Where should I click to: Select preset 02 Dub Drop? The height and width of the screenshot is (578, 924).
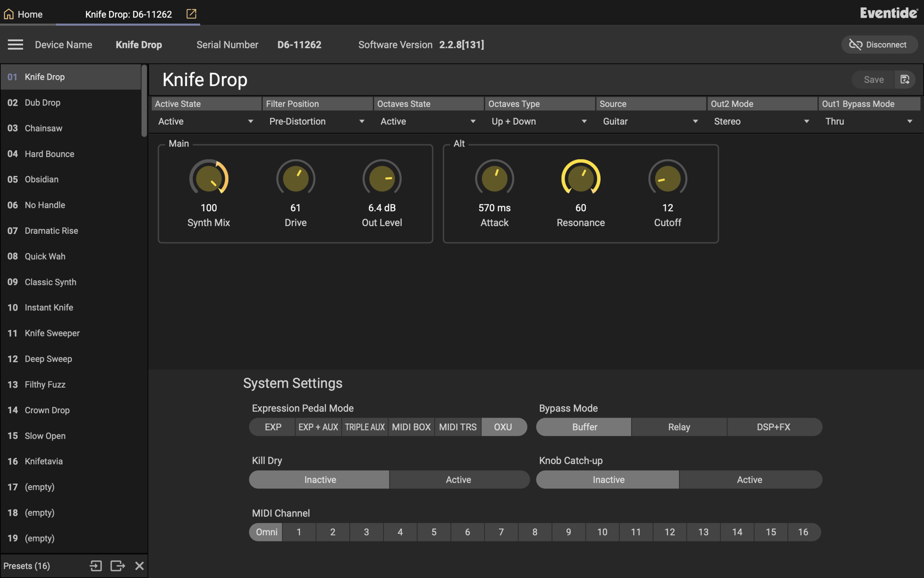71,103
